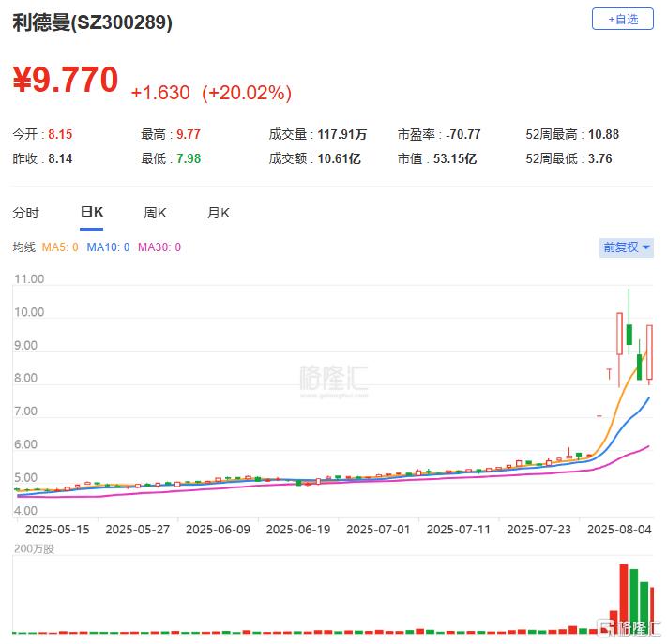
Task: Click the 52周最低 value 3.76
Action: [600, 159]
